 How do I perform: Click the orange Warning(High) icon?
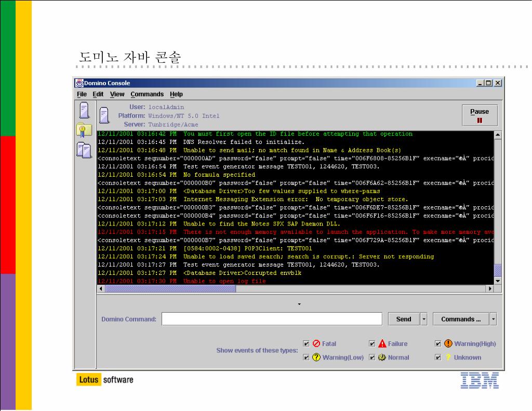[x=448, y=343]
